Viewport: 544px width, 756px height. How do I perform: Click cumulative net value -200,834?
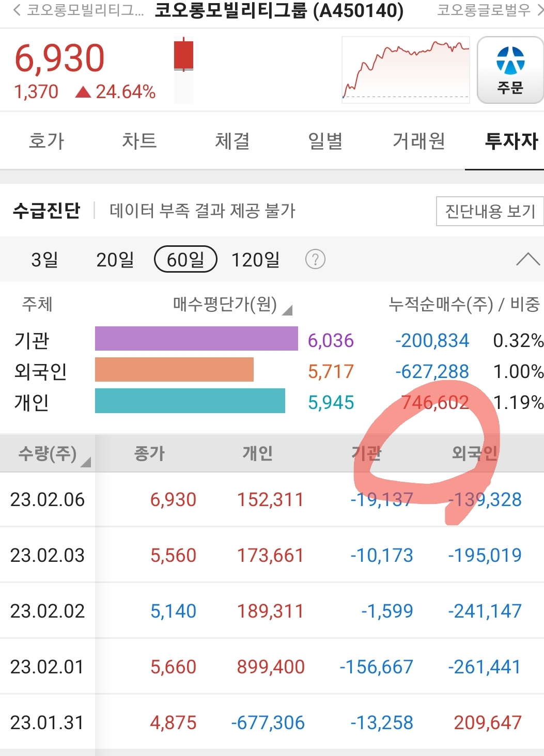click(432, 341)
